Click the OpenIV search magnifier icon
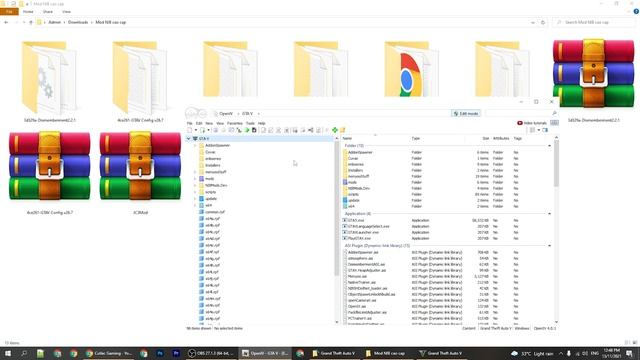This screenshot has width=640, height=360. click(x=554, y=113)
